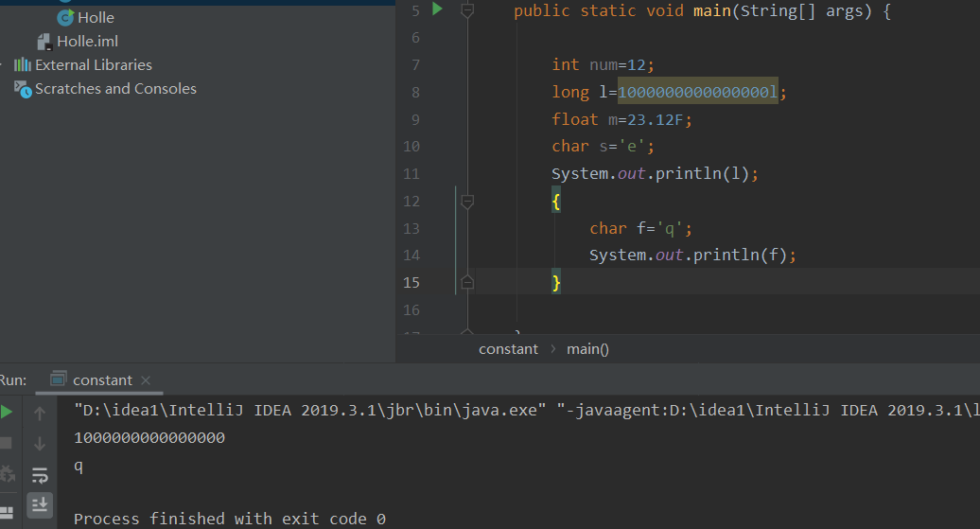Select Holle.iml in the project tree
Image resolution: width=980 pixels, height=529 pixels.
point(87,42)
